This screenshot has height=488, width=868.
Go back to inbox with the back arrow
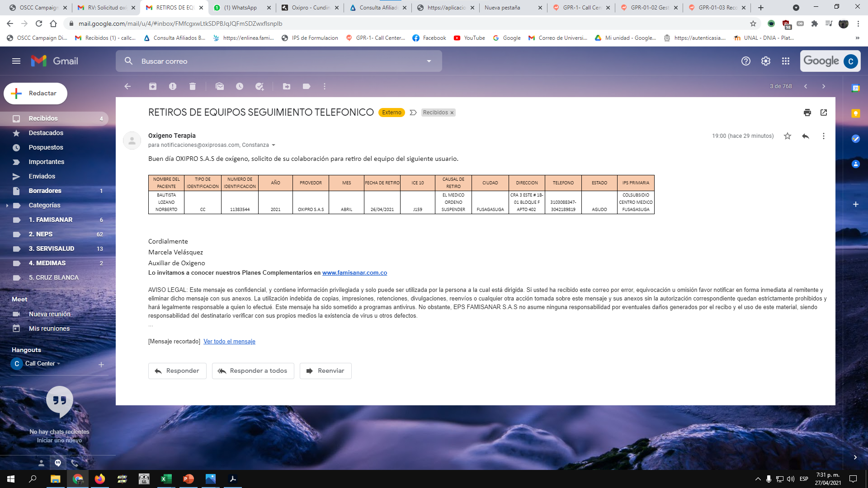click(127, 86)
